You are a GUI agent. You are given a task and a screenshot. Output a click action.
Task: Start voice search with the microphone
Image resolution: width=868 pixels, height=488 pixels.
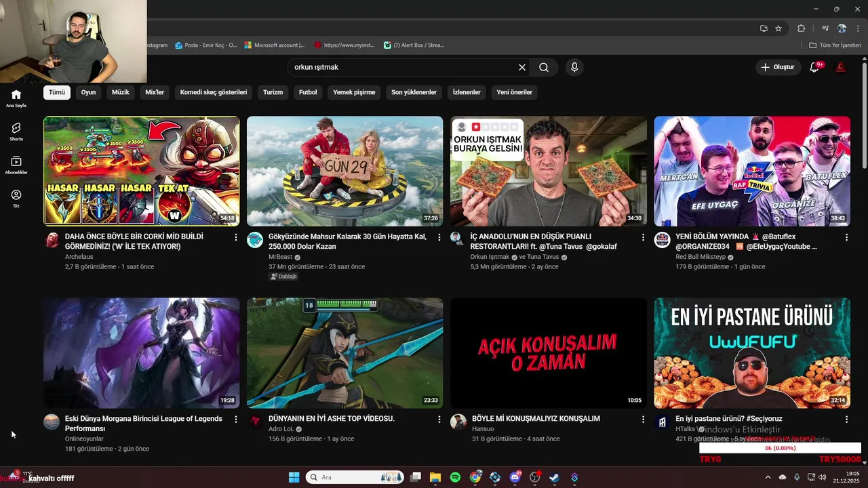coord(574,67)
